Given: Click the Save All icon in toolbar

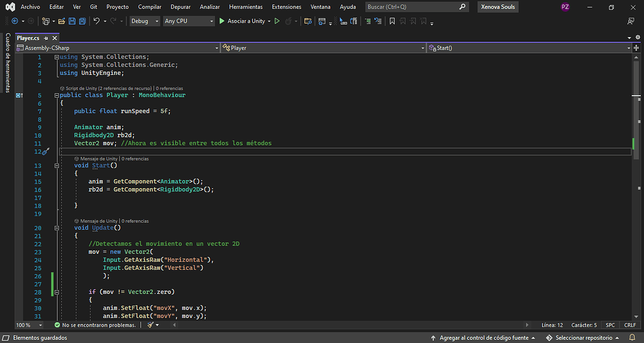Looking at the screenshot, I should (82, 21).
